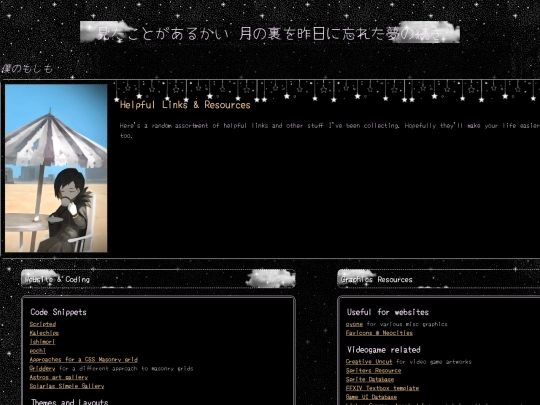
Task: Click text "for video game artworks"
Action: coord(434,362)
